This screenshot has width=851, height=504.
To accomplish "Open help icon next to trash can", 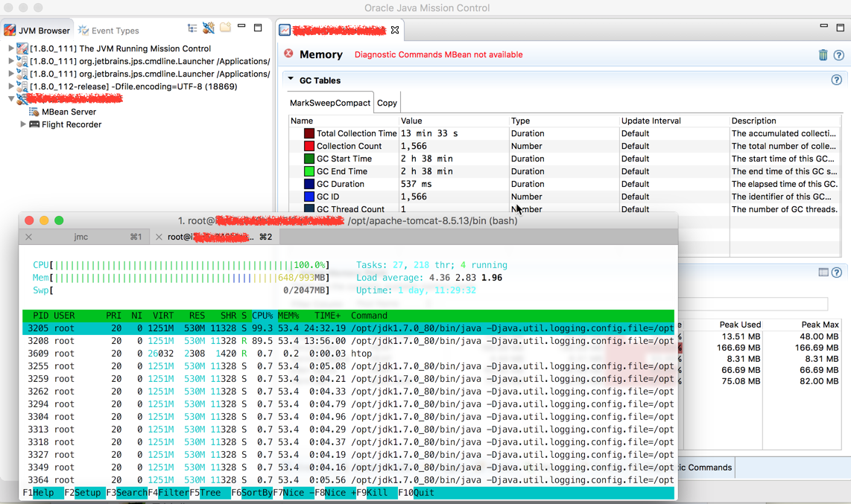I will (838, 55).
